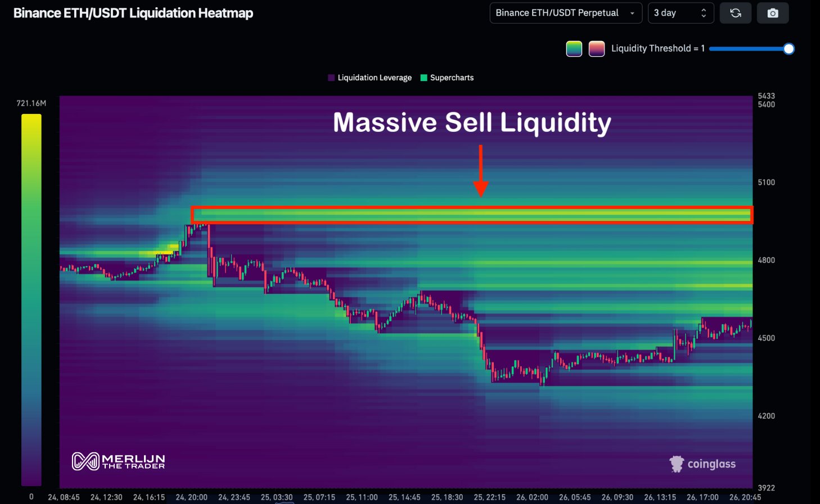Toggle the Supercharts series label
The image size is (820, 504).
(x=452, y=78)
